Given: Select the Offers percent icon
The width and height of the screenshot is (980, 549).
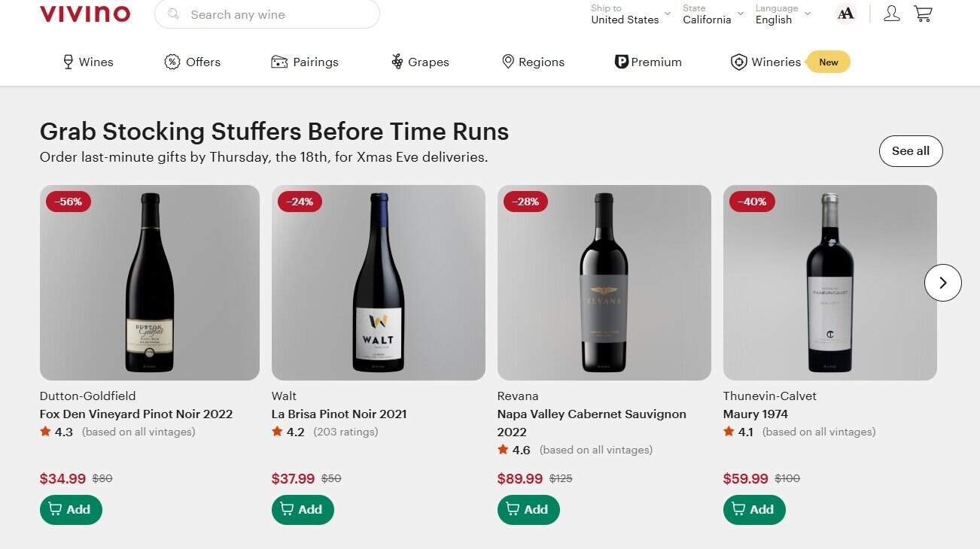Looking at the screenshot, I should (x=171, y=62).
